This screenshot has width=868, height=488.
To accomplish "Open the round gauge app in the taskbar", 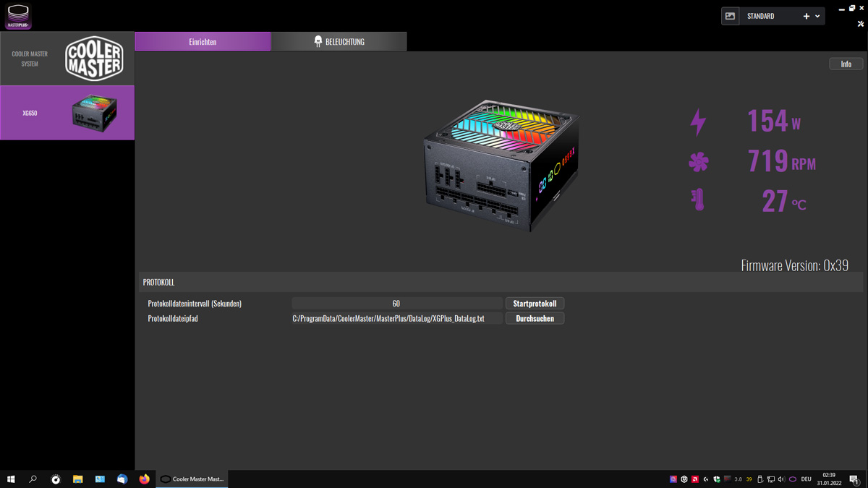I will pos(56,479).
